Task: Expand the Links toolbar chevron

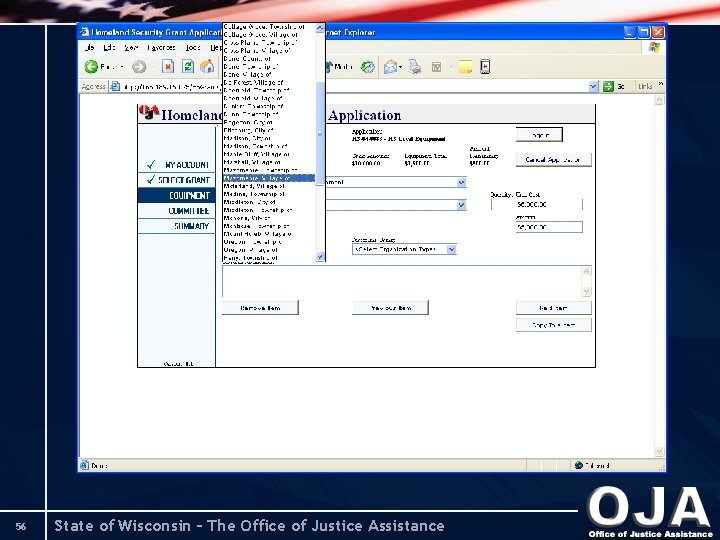Action: point(661,84)
